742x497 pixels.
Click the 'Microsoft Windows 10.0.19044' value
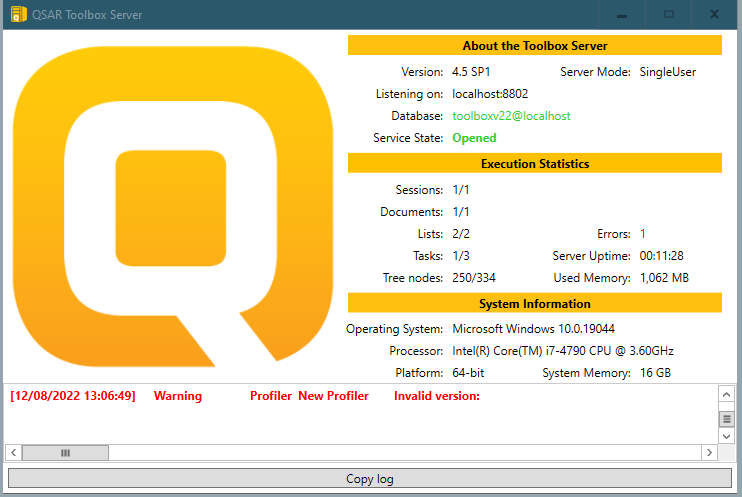point(533,328)
